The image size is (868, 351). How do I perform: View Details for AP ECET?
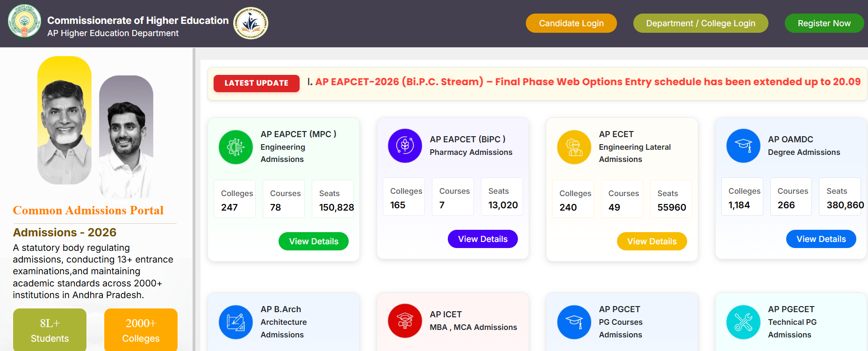pos(652,241)
